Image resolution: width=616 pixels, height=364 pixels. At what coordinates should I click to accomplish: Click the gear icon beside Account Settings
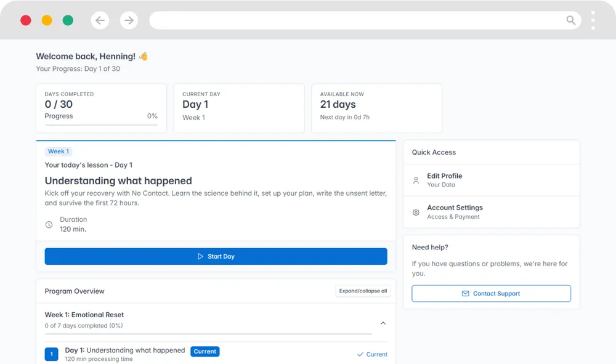click(416, 212)
